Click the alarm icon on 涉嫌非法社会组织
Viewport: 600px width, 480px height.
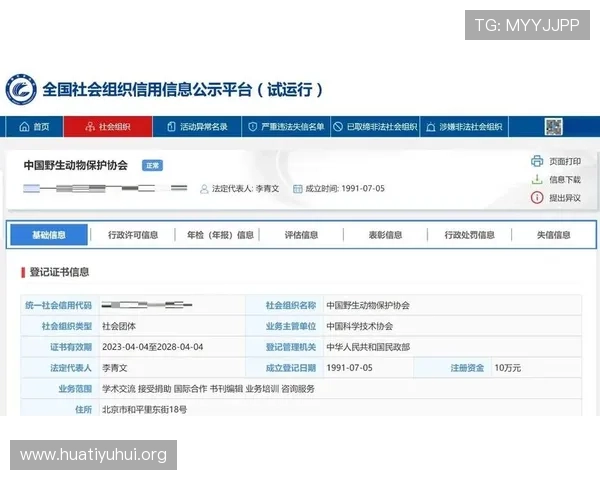(x=431, y=127)
